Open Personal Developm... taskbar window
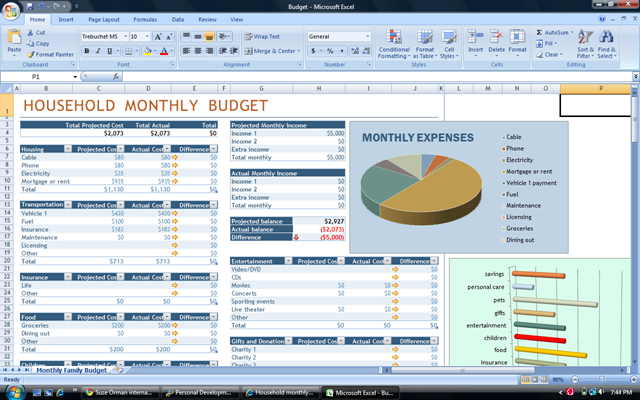This screenshot has height=400, width=640. (x=200, y=393)
